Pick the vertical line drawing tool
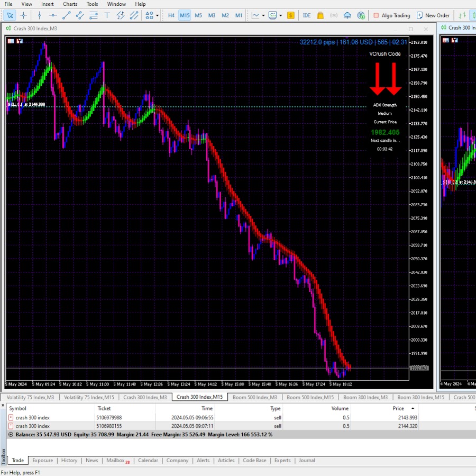Image resolution: width=476 pixels, height=476 pixels. [x=39, y=15]
